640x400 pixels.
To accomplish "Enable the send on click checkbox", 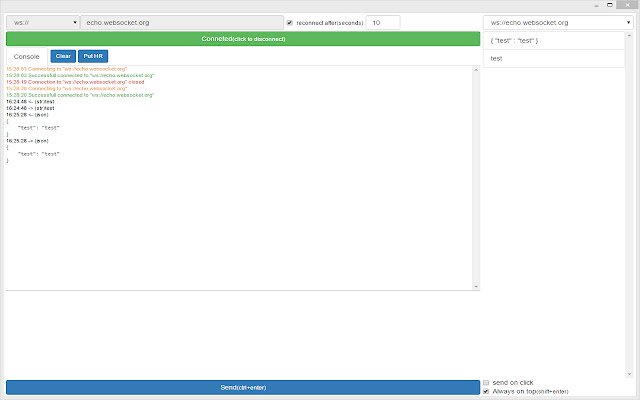I will [486, 382].
